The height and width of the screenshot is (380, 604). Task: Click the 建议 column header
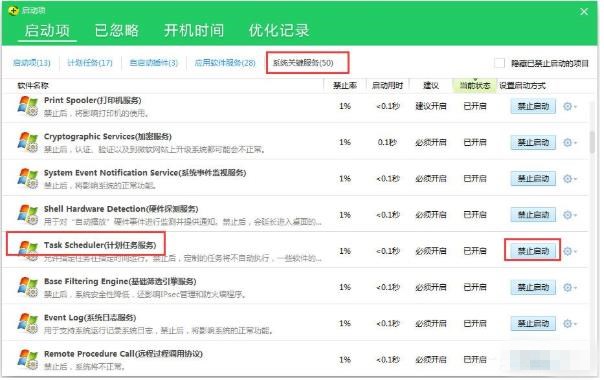tap(431, 86)
